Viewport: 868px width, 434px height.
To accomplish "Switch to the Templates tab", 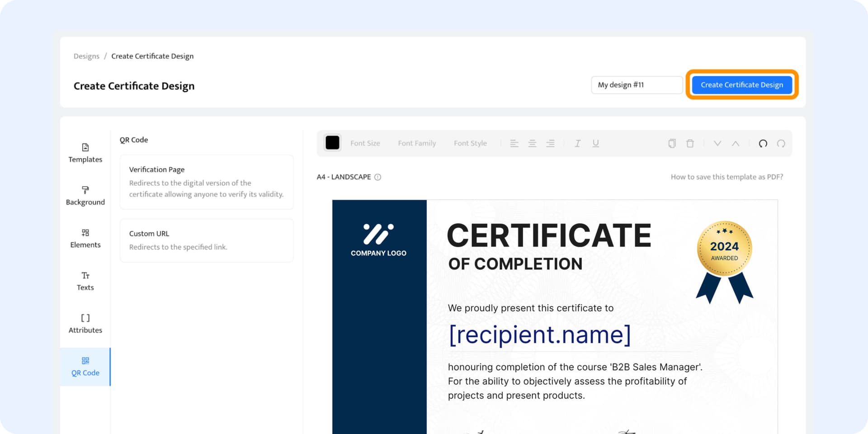I will pyautogui.click(x=85, y=153).
